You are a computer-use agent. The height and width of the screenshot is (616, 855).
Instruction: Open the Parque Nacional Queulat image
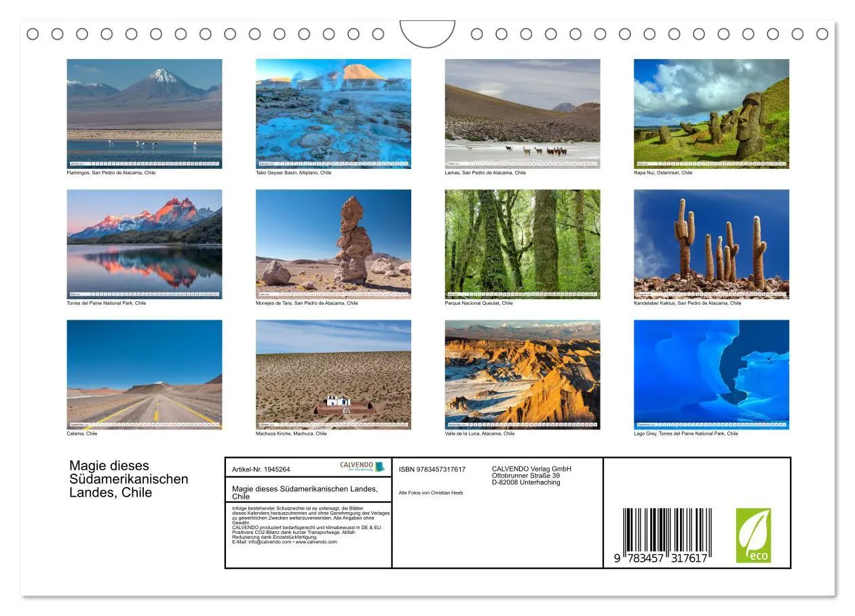click(x=522, y=241)
